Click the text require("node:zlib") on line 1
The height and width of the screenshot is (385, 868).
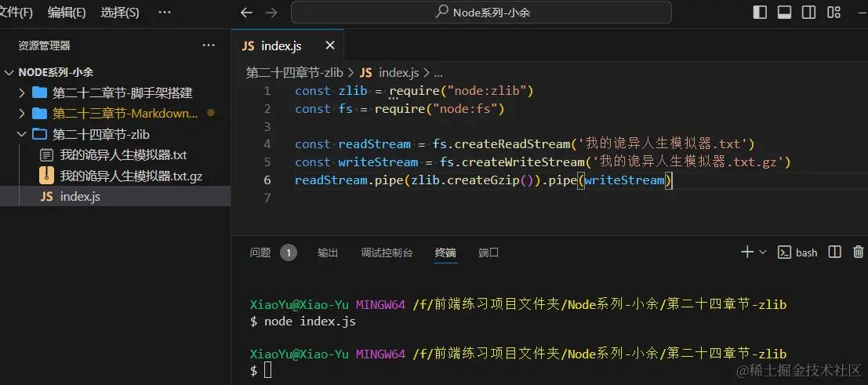461,91
